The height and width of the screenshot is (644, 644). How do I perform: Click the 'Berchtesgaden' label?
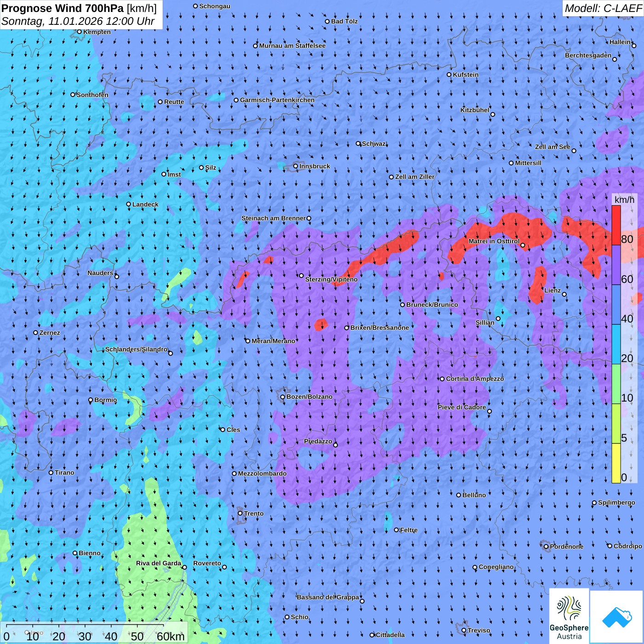pos(588,55)
